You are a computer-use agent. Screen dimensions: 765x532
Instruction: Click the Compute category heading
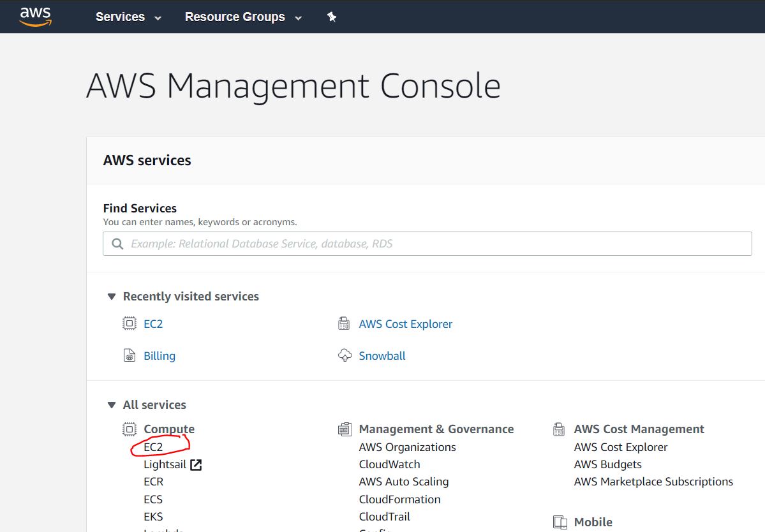169,429
